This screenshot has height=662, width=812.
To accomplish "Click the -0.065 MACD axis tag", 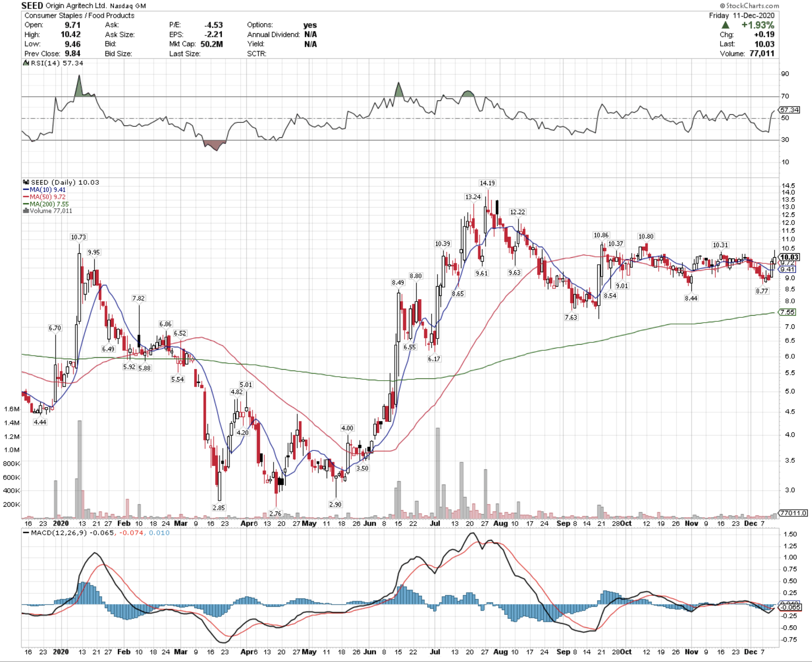I will pos(790,608).
